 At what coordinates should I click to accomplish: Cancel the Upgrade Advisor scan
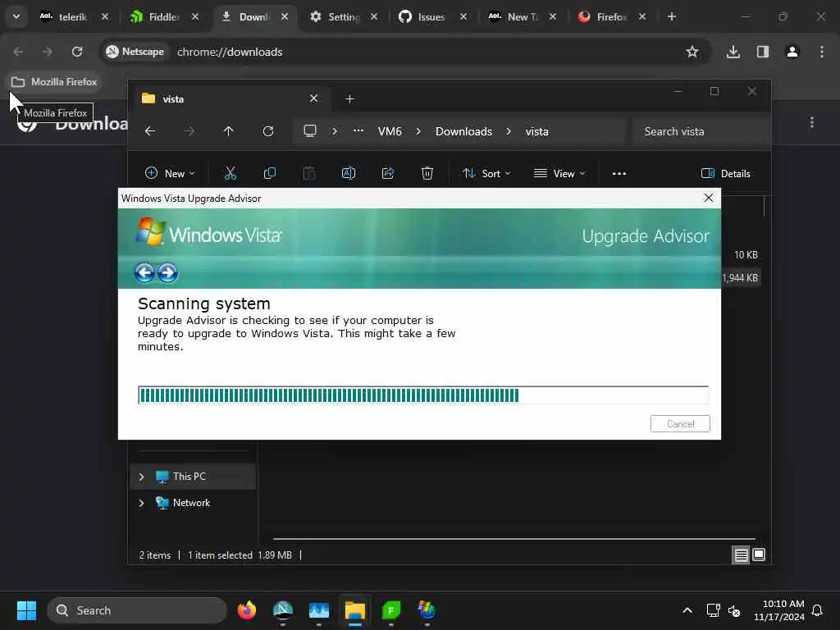[680, 424]
